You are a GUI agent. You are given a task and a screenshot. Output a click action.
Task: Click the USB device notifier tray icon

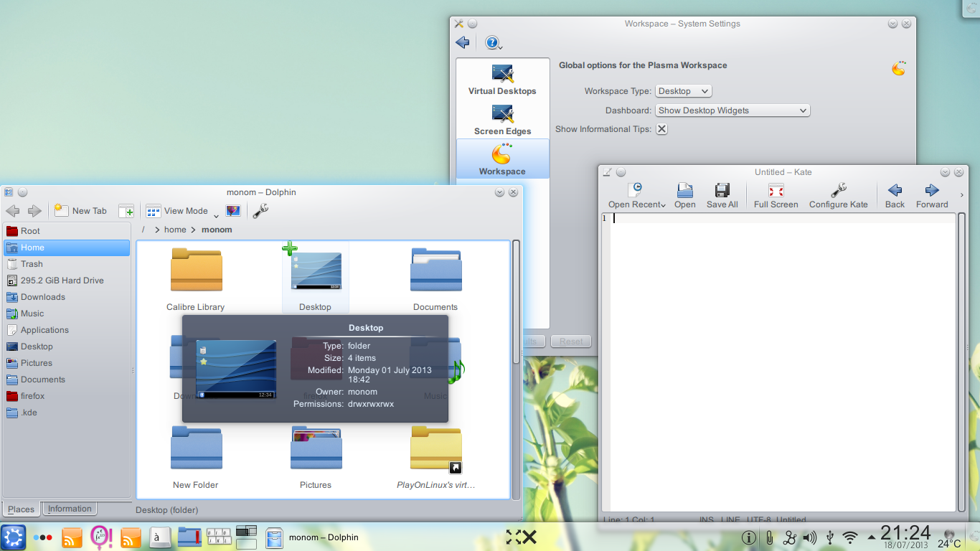coord(830,537)
